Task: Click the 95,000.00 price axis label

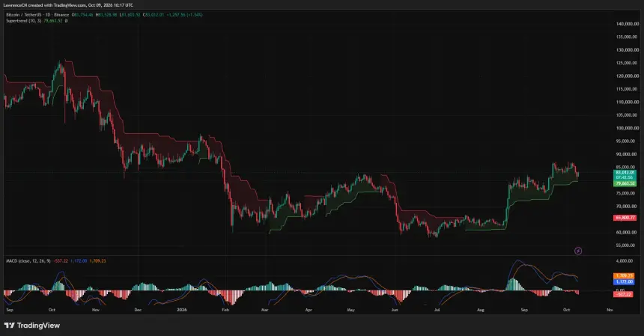Action: (x=626, y=141)
